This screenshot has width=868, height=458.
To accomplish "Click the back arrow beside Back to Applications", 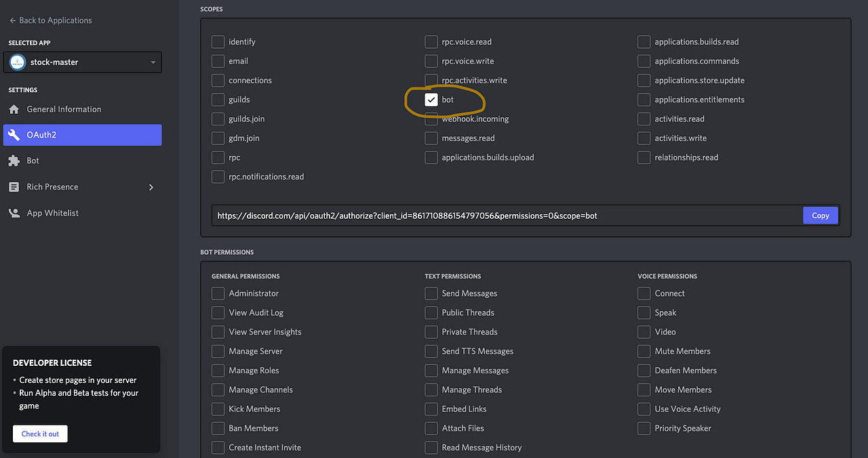I will point(12,20).
